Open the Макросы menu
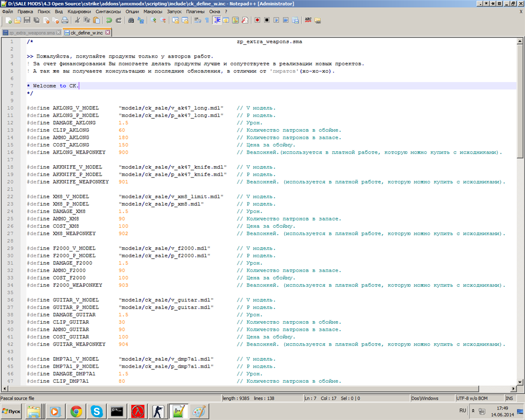This screenshot has height=420, width=525. coord(153,11)
